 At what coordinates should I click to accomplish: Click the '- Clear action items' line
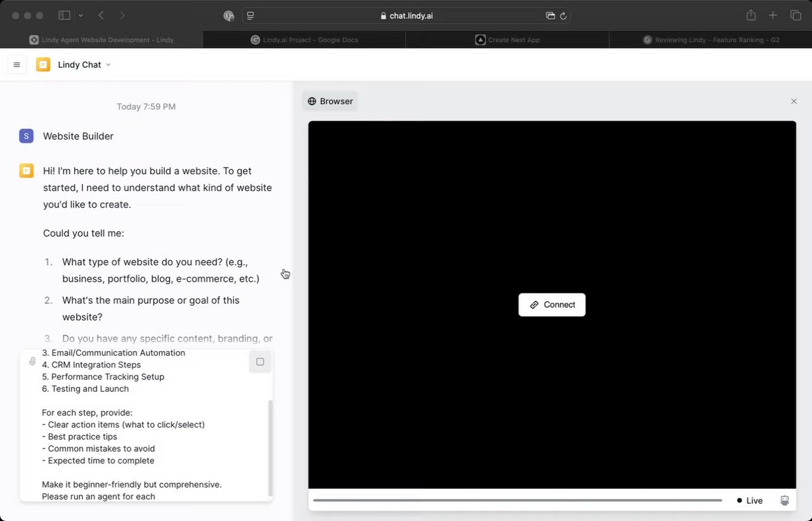123,425
